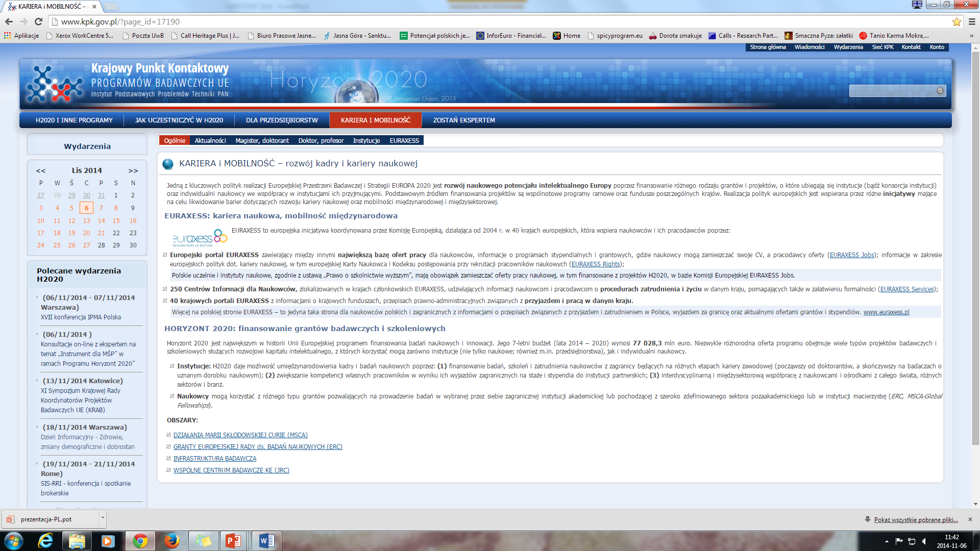The width and height of the screenshot is (980, 551).
Task: Open INFRASTRUKTURA BADAWCZA link
Action: (x=215, y=459)
